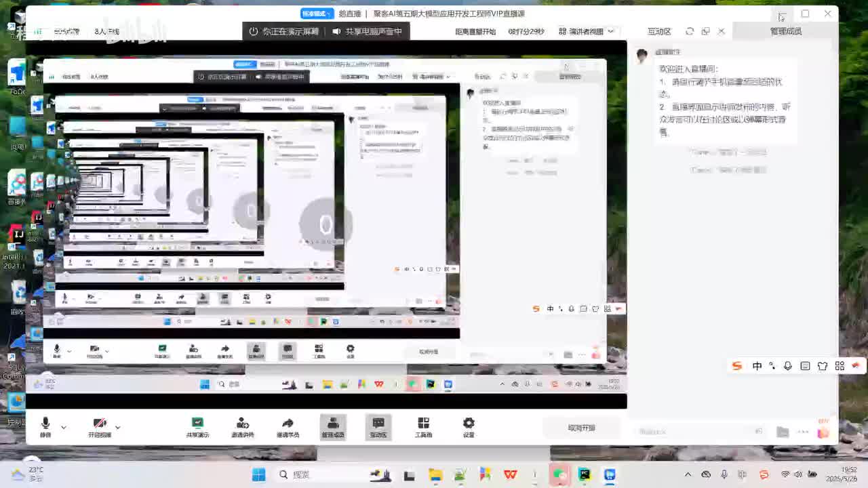This screenshot has width=868, height=488.
Task: Pop out outermost 互动区 panel with window icon
Action: [x=705, y=31]
